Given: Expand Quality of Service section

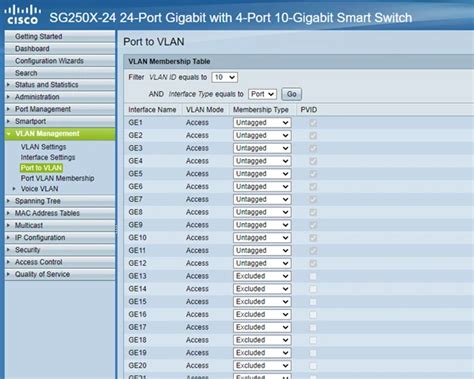Looking at the screenshot, I should pyautogui.click(x=60, y=274).
